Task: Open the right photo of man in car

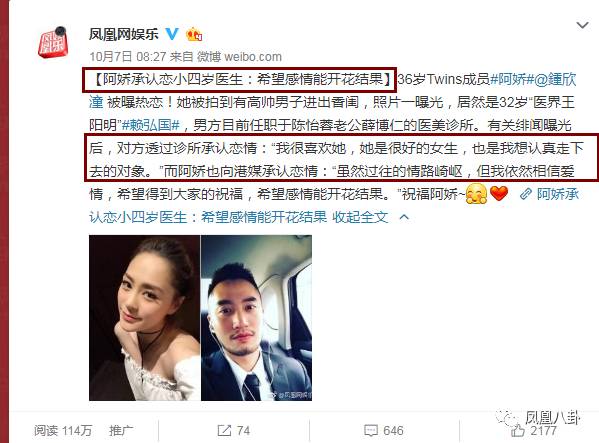Action: click(x=256, y=318)
